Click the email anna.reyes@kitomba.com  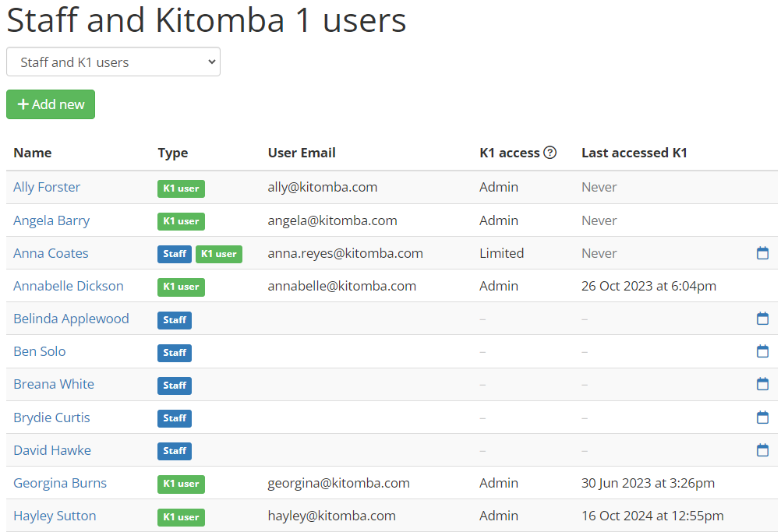(345, 253)
